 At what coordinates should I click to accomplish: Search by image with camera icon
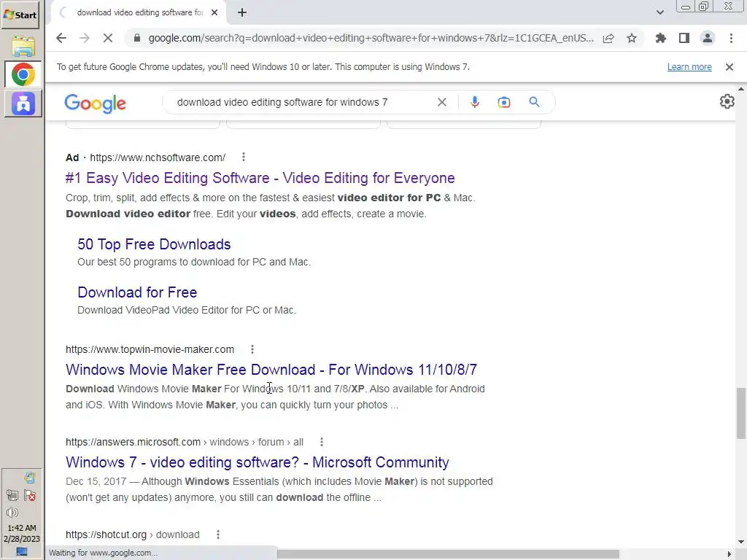click(x=504, y=102)
